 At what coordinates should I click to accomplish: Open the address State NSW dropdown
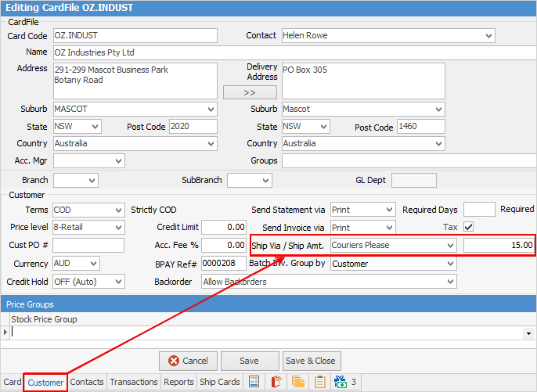(95, 126)
